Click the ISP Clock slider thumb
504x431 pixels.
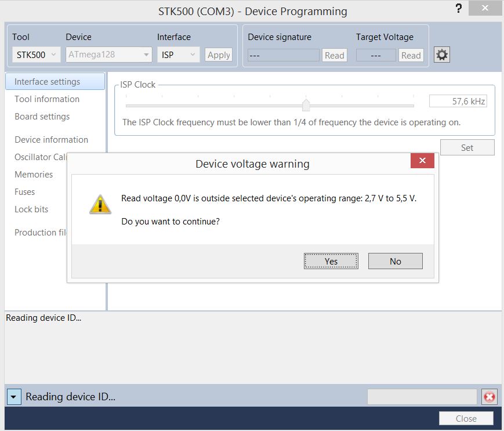306,105
